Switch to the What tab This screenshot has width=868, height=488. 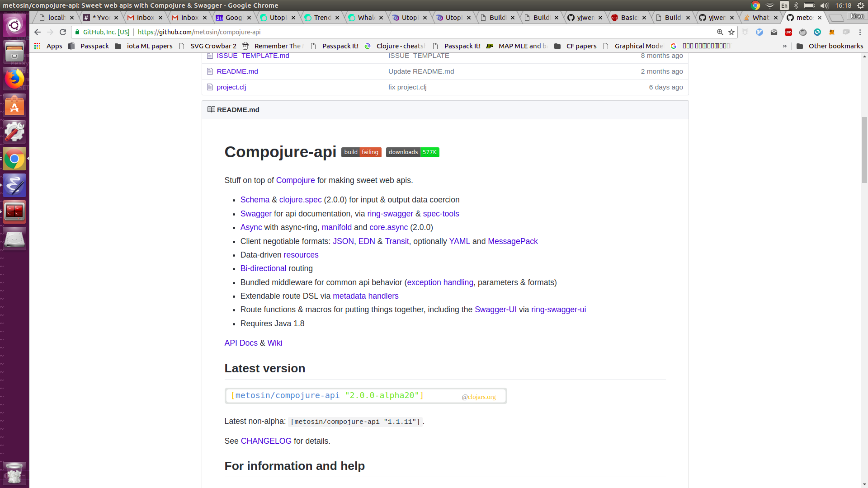click(x=760, y=18)
